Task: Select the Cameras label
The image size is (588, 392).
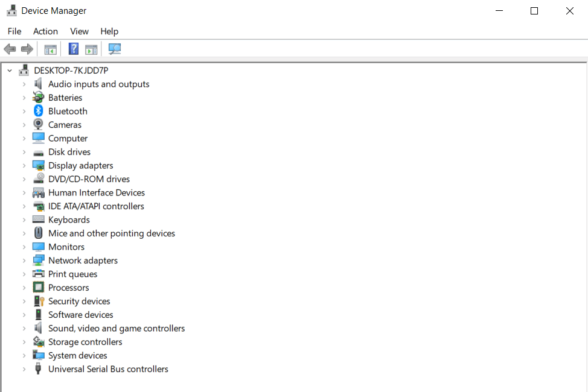Action: [65, 125]
